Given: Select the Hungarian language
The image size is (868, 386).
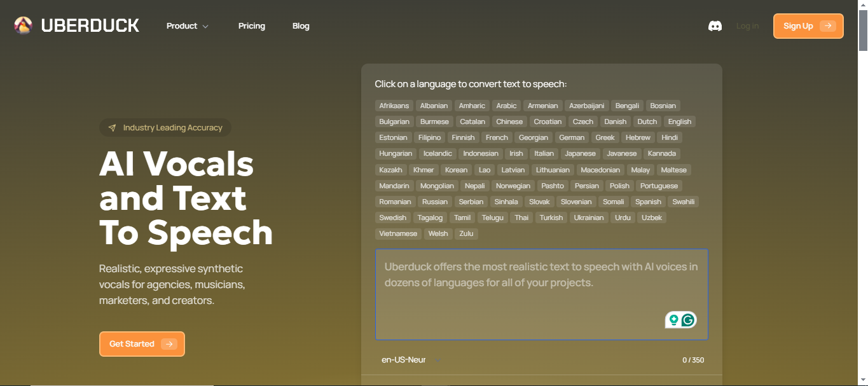Looking at the screenshot, I should click(x=396, y=153).
